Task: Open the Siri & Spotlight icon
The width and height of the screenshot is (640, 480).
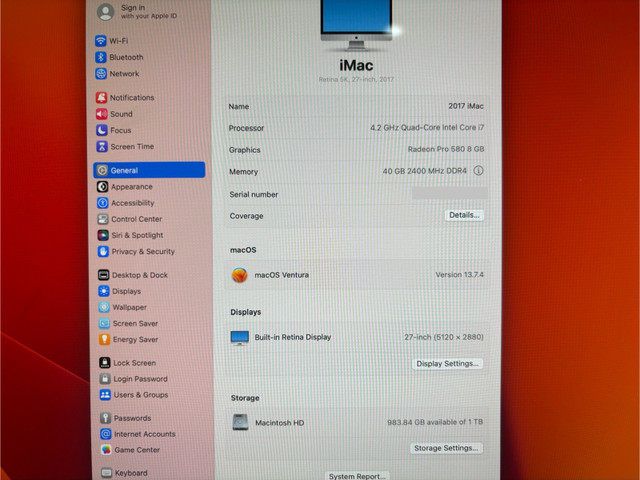Action: pyautogui.click(x=103, y=235)
